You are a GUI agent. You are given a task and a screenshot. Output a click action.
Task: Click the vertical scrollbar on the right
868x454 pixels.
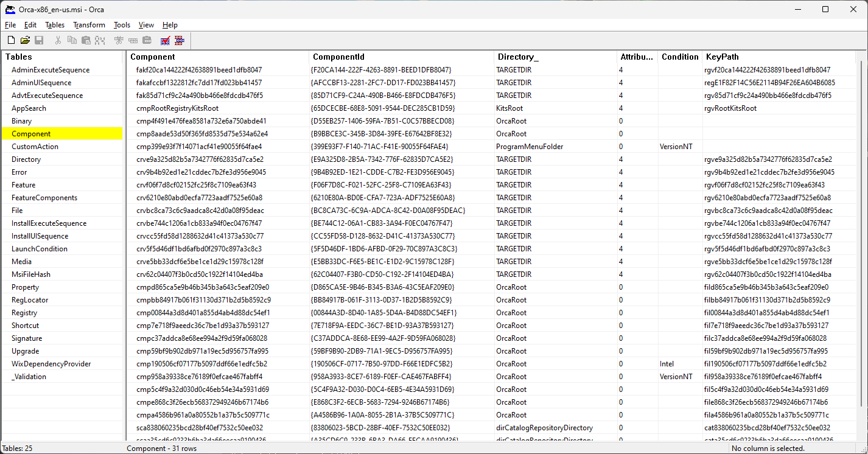tap(863, 243)
